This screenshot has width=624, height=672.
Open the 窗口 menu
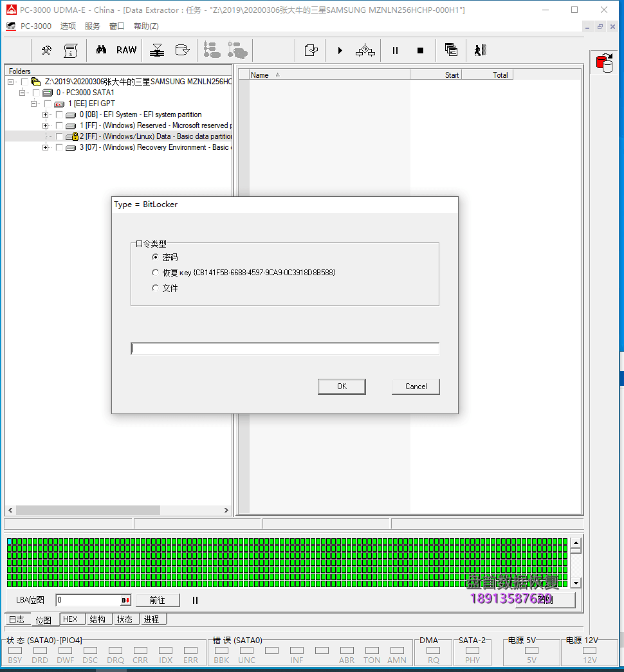point(116,26)
